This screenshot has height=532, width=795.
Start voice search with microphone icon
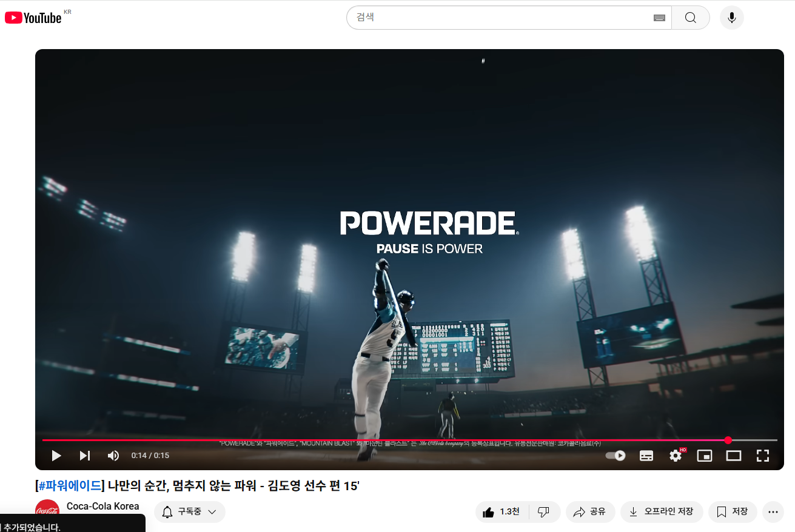coord(732,18)
